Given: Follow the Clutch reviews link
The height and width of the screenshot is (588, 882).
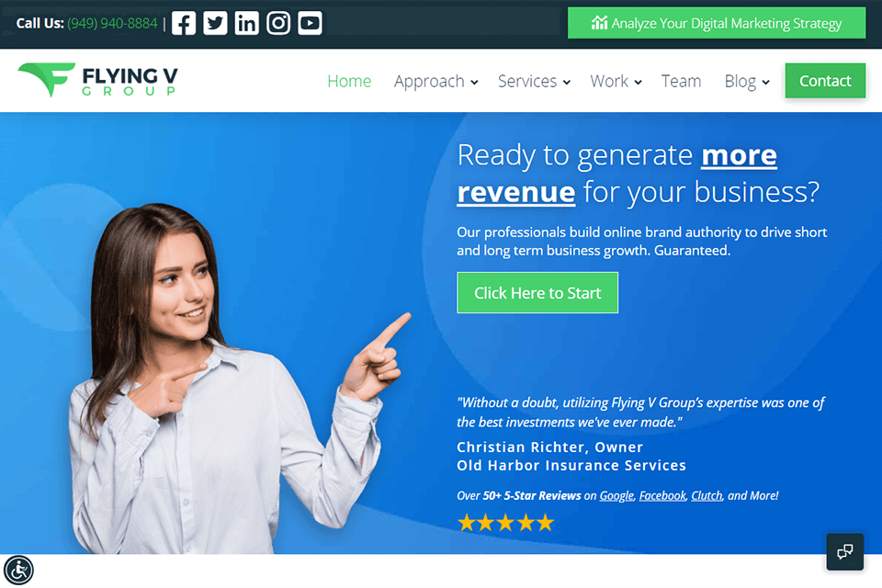Looking at the screenshot, I should tap(707, 496).
